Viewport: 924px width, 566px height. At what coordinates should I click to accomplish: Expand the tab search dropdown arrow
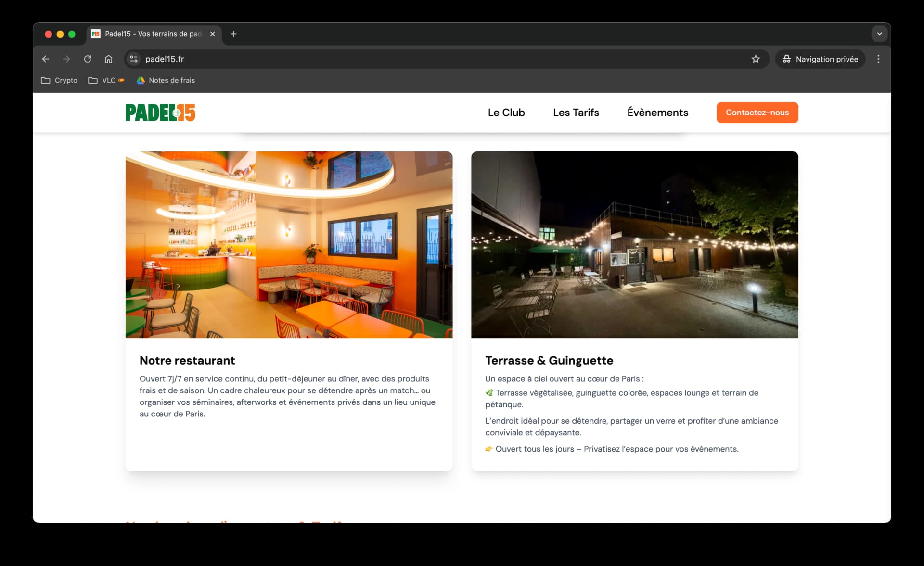pos(879,34)
